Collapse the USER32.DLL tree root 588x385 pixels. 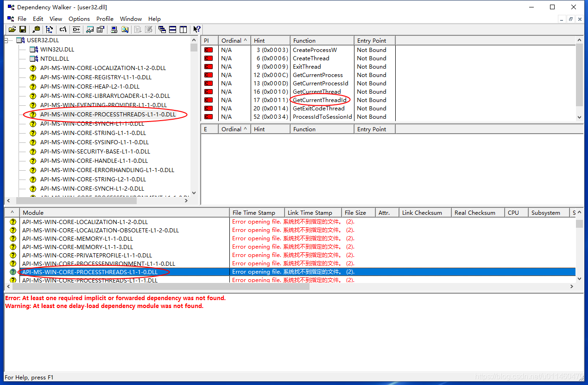click(7, 40)
